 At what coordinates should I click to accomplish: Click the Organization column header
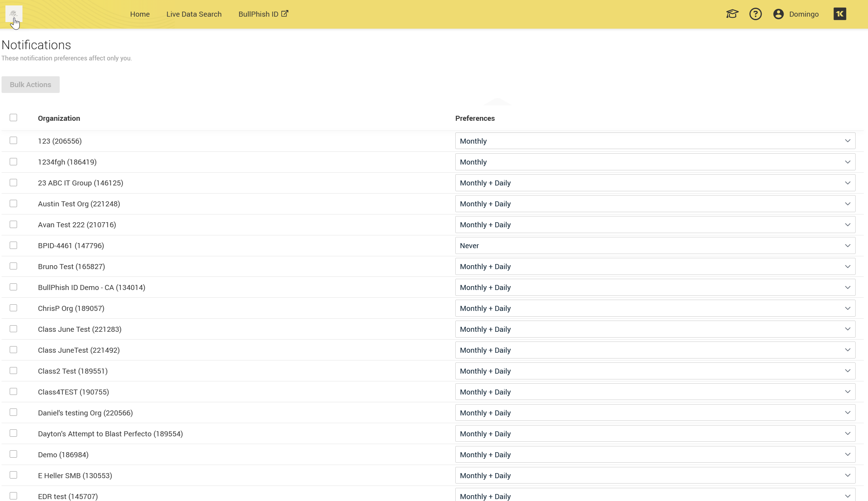59,118
